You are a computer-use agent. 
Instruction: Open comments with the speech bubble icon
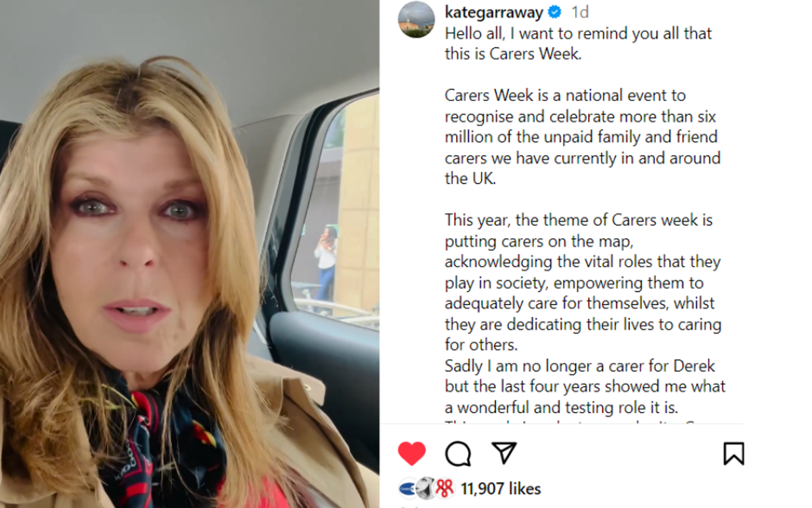pos(458,453)
